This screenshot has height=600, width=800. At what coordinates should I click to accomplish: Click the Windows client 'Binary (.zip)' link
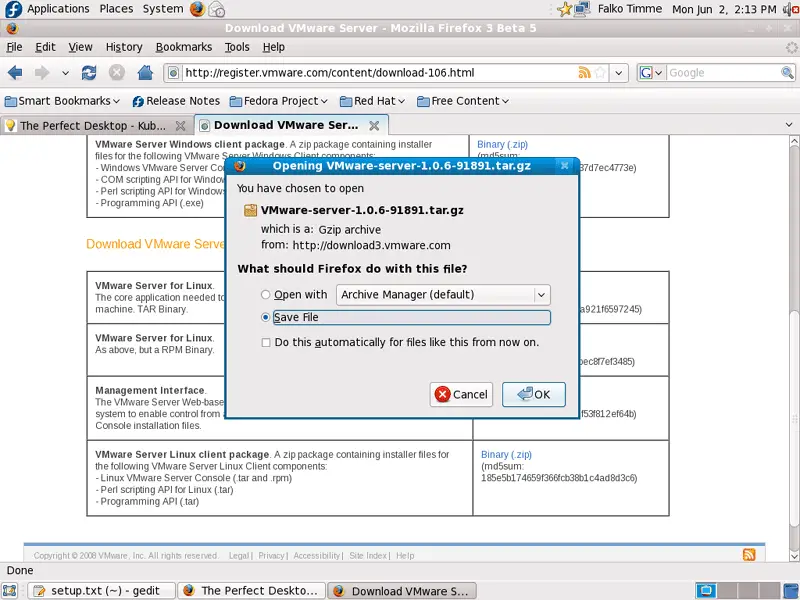click(x=502, y=144)
